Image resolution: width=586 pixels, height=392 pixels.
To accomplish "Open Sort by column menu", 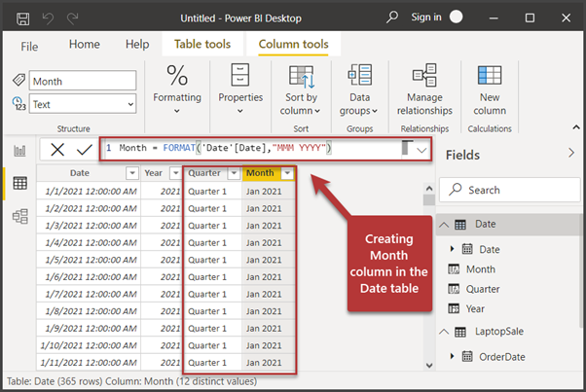I will point(301,89).
